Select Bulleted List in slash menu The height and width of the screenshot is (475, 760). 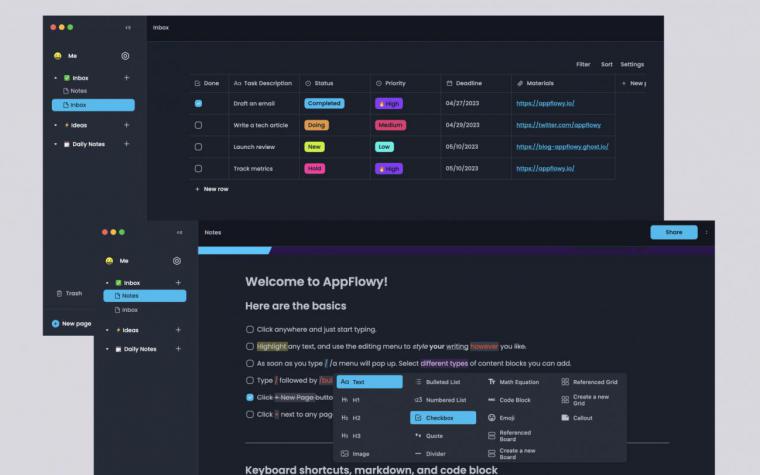click(438, 382)
